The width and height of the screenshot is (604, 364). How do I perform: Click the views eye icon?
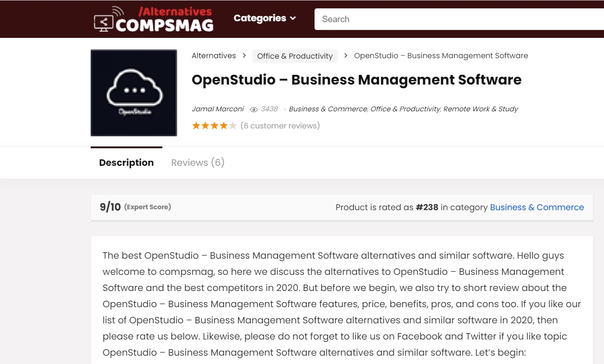tap(253, 109)
